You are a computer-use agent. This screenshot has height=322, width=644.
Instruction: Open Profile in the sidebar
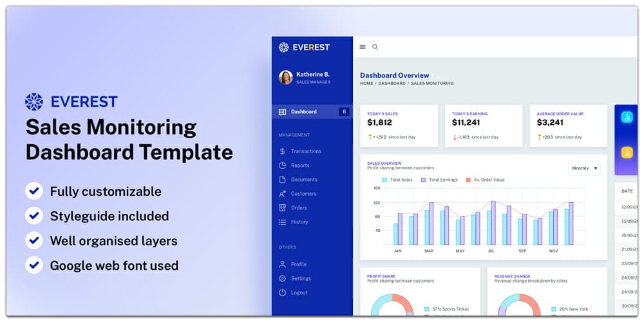coord(299,264)
